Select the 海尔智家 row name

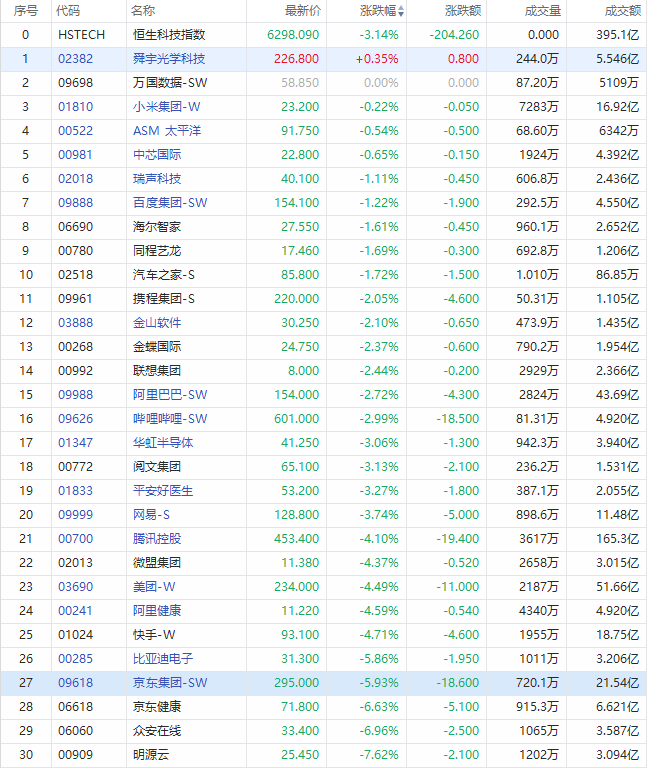click(x=157, y=227)
